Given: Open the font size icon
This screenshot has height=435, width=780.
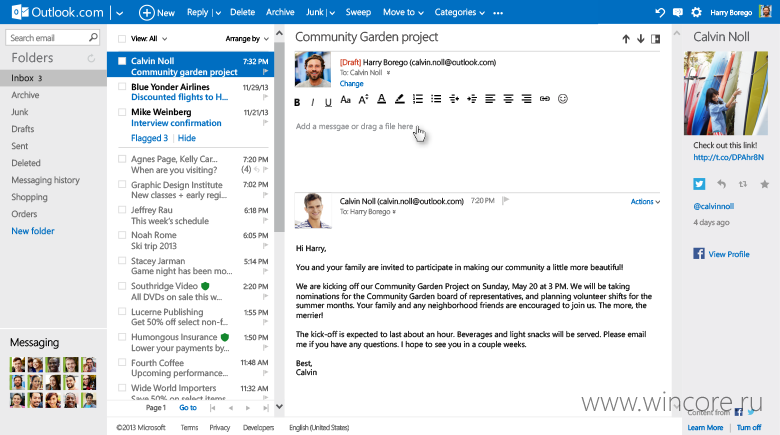Looking at the screenshot, I should 363,100.
